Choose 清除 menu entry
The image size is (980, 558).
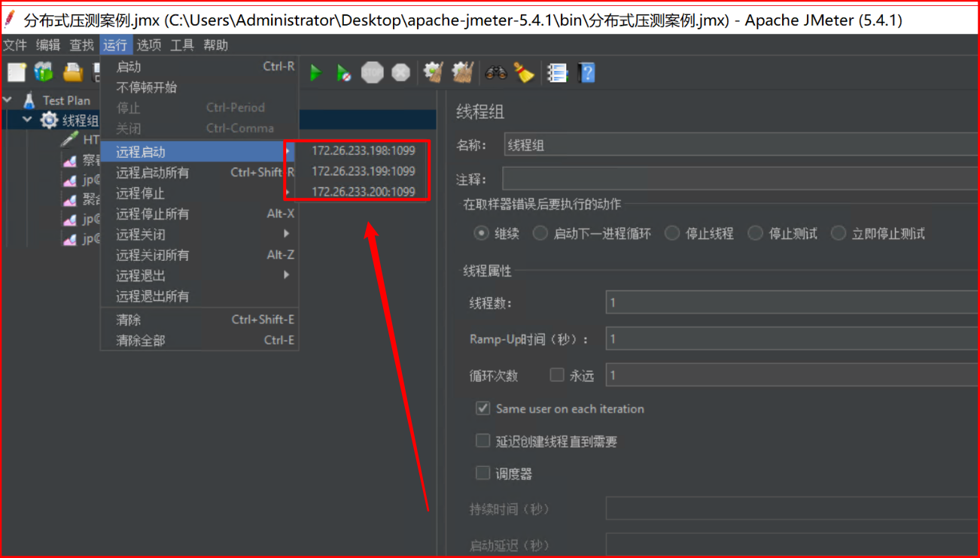199,320
